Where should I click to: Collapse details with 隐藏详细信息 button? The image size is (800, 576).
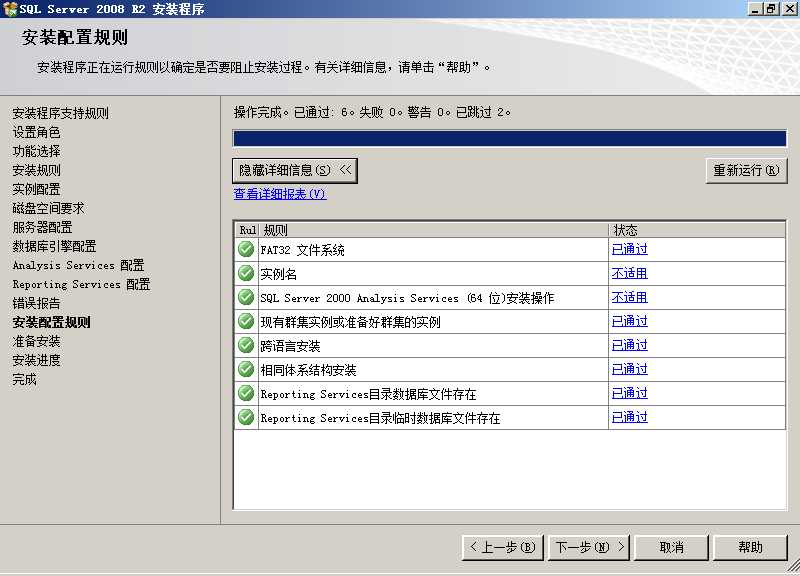295,170
